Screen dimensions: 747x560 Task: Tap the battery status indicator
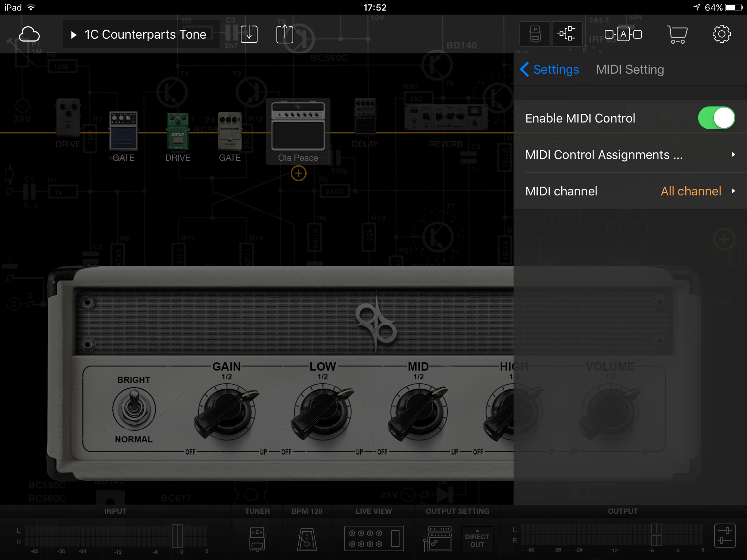point(734,7)
